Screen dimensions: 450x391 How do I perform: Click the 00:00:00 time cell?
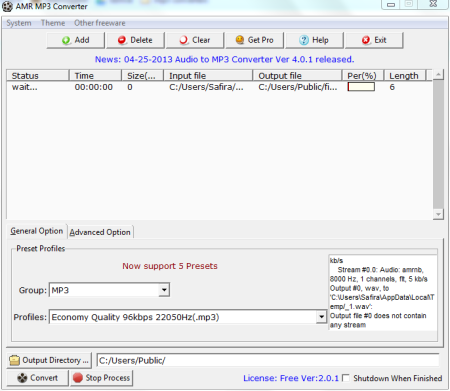pos(94,87)
